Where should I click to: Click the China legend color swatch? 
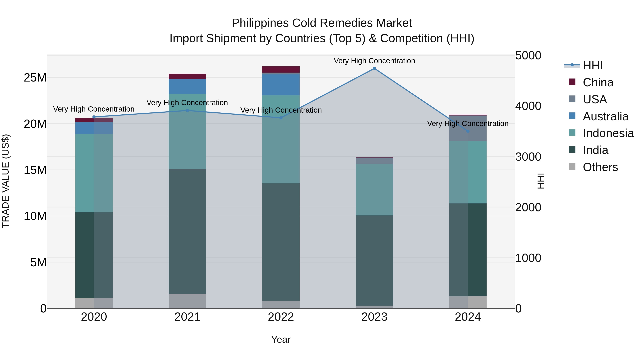pyautogui.click(x=572, y=82)
